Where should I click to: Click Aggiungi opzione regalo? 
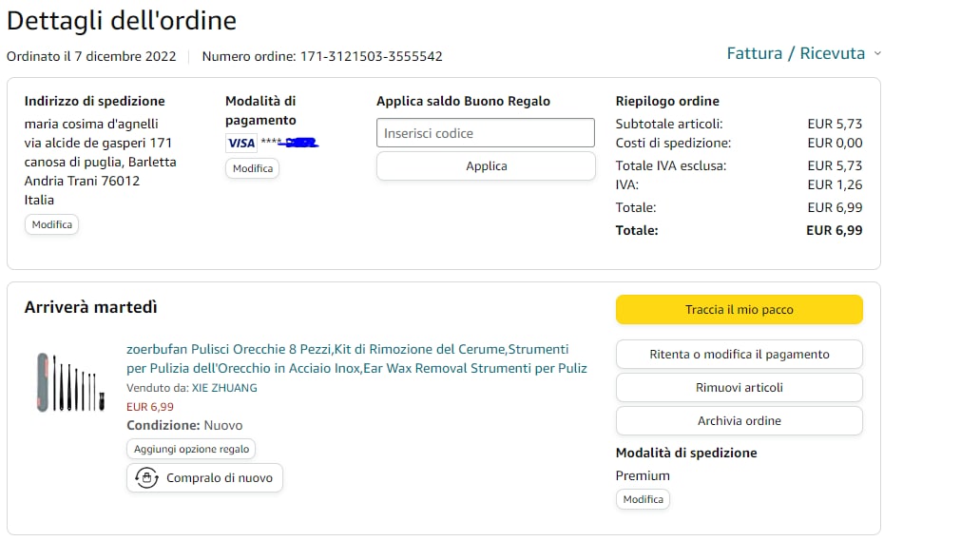pos(191,449)
